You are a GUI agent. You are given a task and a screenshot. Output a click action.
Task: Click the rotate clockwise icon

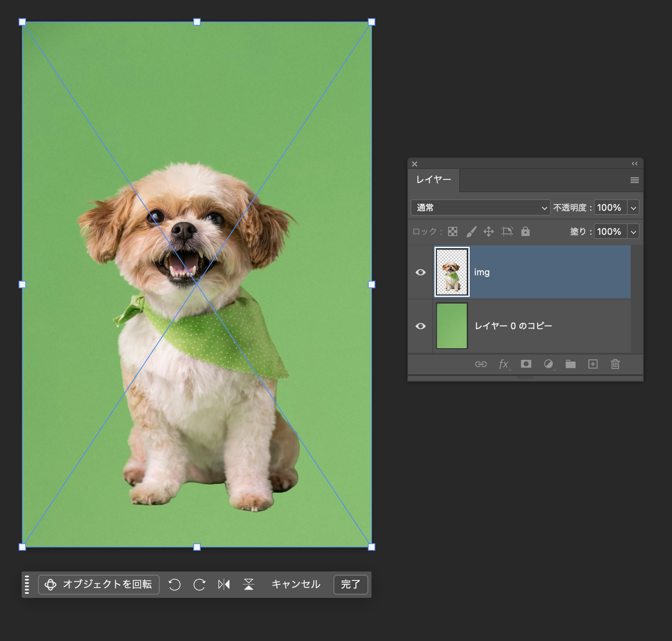[x=199, y=585]
